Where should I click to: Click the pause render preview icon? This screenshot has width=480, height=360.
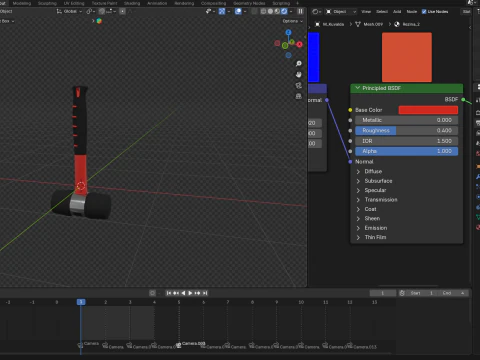coord(300,11)
